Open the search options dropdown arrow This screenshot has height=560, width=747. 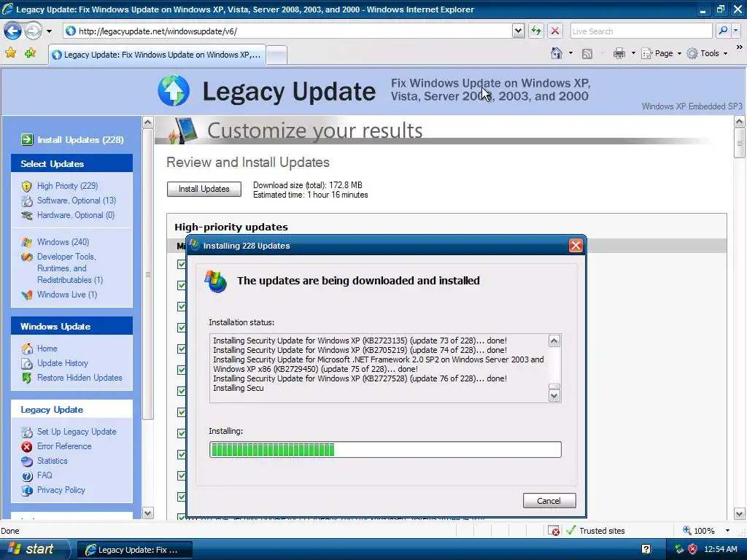coord(735,31)
